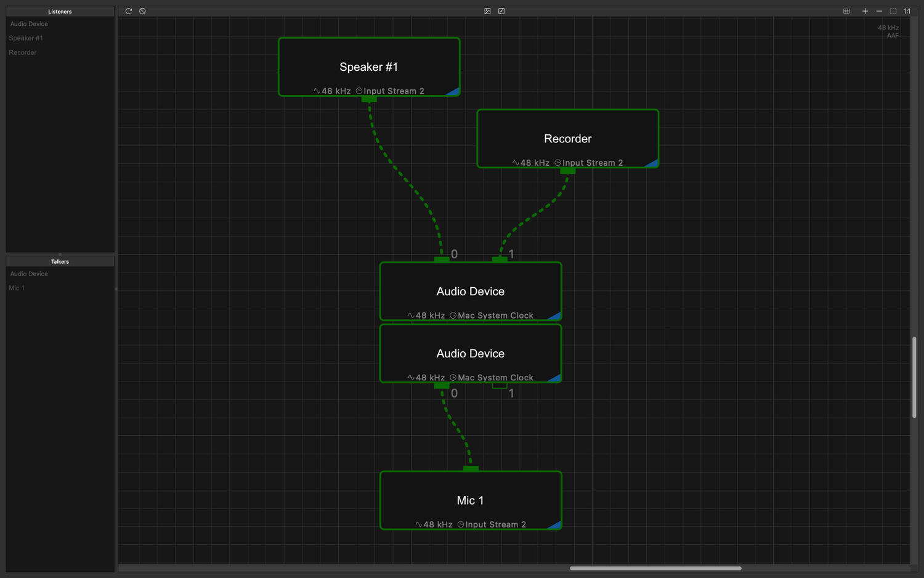Viewport: 924px width, 578px height.
Task: Click the dashed-square fit-to-view icon
Action: point(893,11)
